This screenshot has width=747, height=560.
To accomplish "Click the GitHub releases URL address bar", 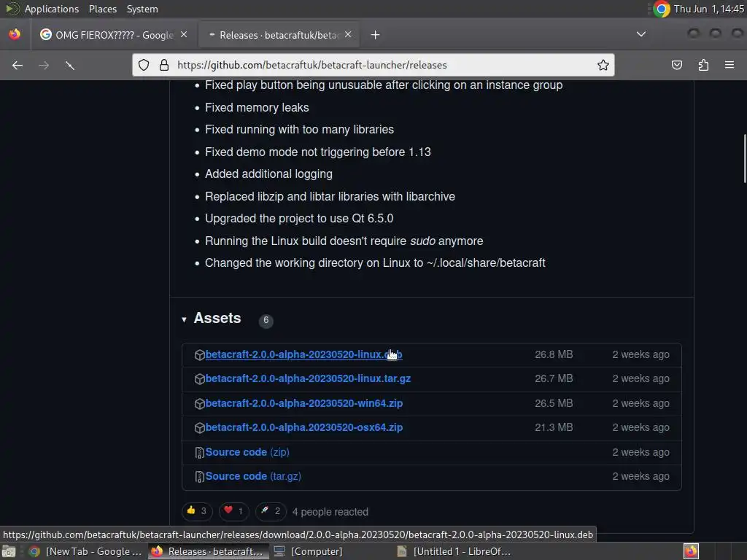I will click(373, 65).
